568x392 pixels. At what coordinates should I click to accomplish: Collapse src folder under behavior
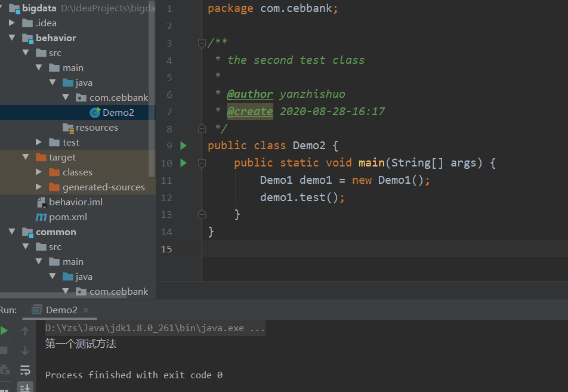click(26, 53)
